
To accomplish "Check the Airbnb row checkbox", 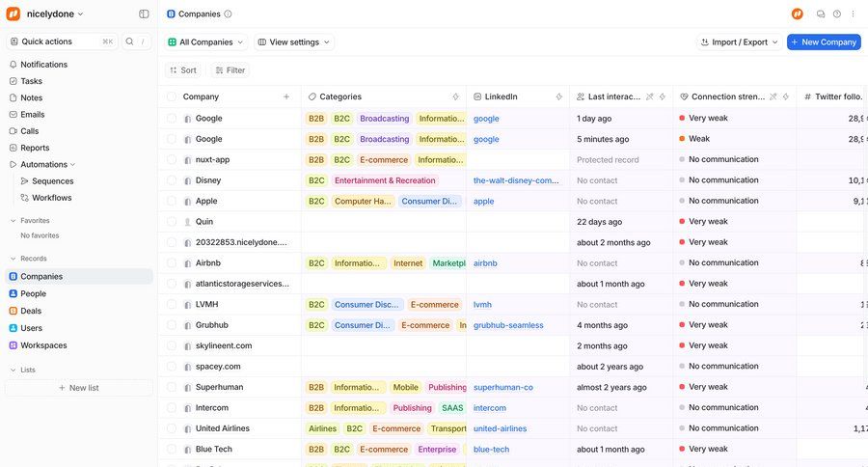I will pyautogui.click(x=172, y=263).
